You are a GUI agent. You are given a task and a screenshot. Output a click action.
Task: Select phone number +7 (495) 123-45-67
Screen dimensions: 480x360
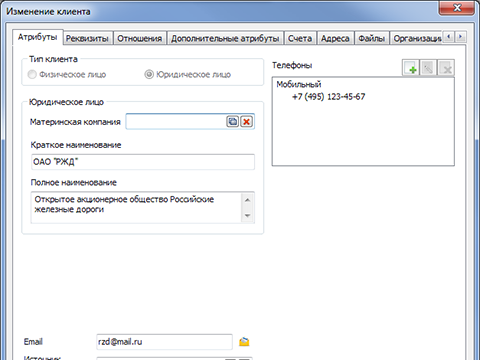click(329, 97)
